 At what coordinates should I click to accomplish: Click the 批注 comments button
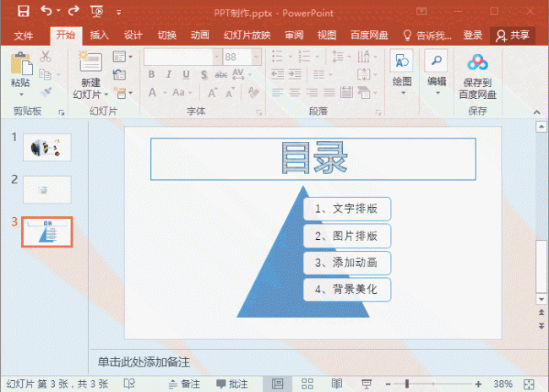pyautogui.click(x=231, y=384)
